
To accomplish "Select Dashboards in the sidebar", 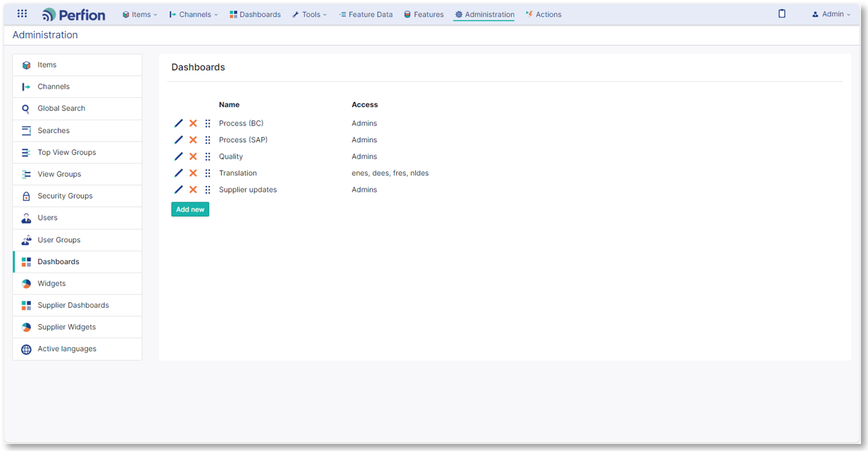I will click(x=77, y=261).
